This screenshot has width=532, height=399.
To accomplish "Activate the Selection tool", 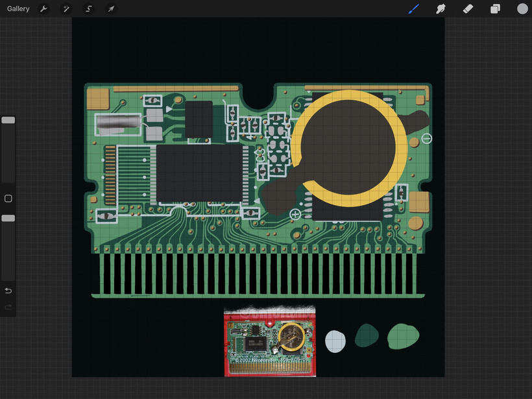I will [x=88, y=9].
